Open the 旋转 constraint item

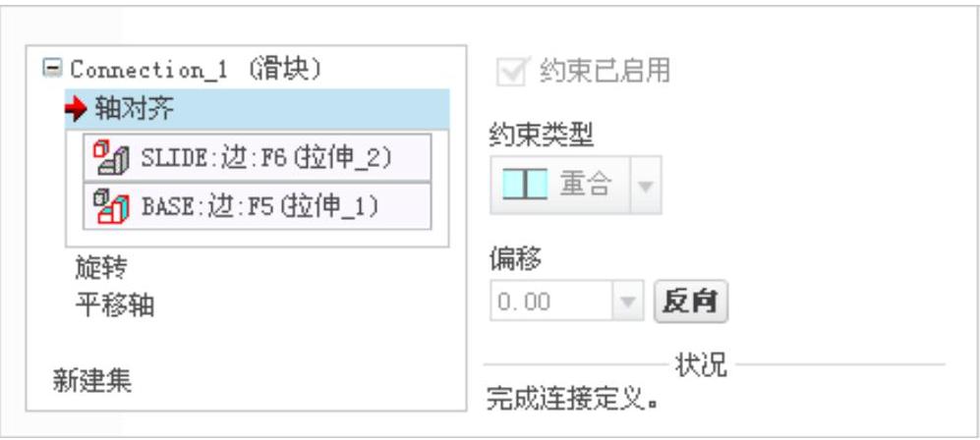coord(101,268)
